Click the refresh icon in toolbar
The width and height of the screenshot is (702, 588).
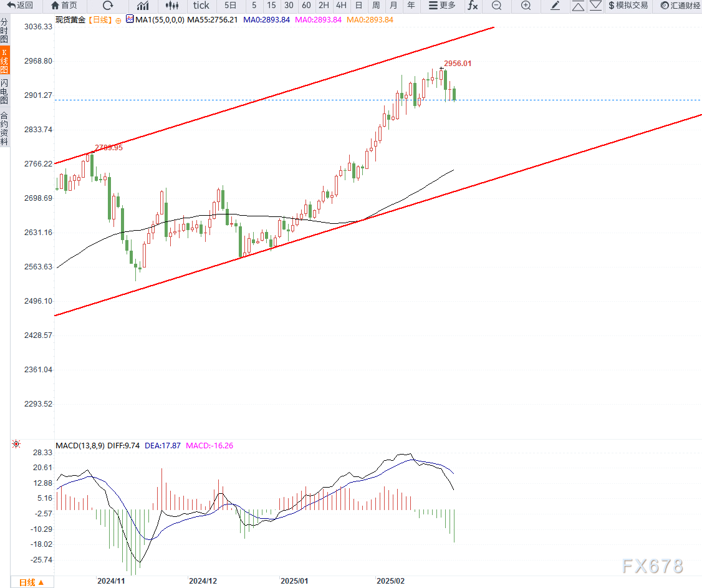pyautogui.click(x=107, y=6)
